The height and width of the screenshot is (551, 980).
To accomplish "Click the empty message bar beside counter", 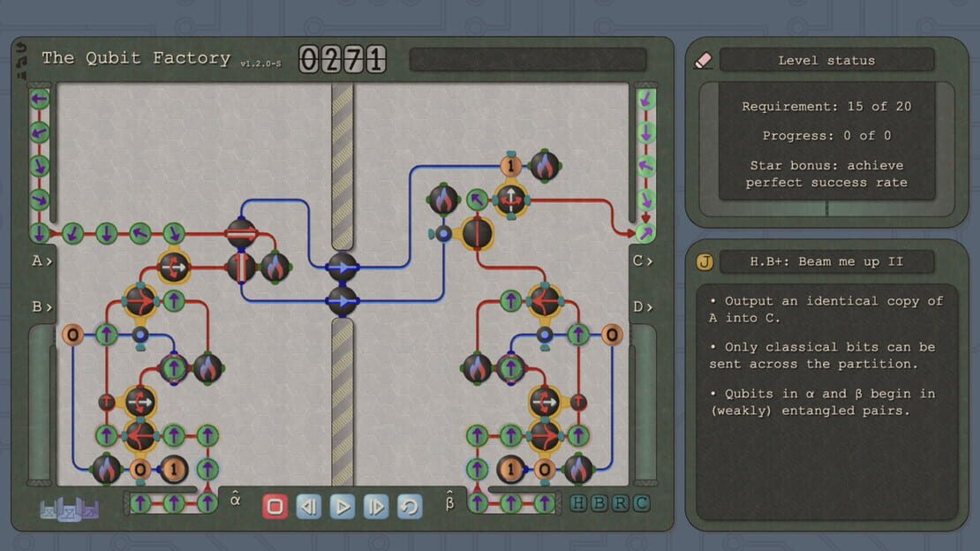I will click(527, 60).
